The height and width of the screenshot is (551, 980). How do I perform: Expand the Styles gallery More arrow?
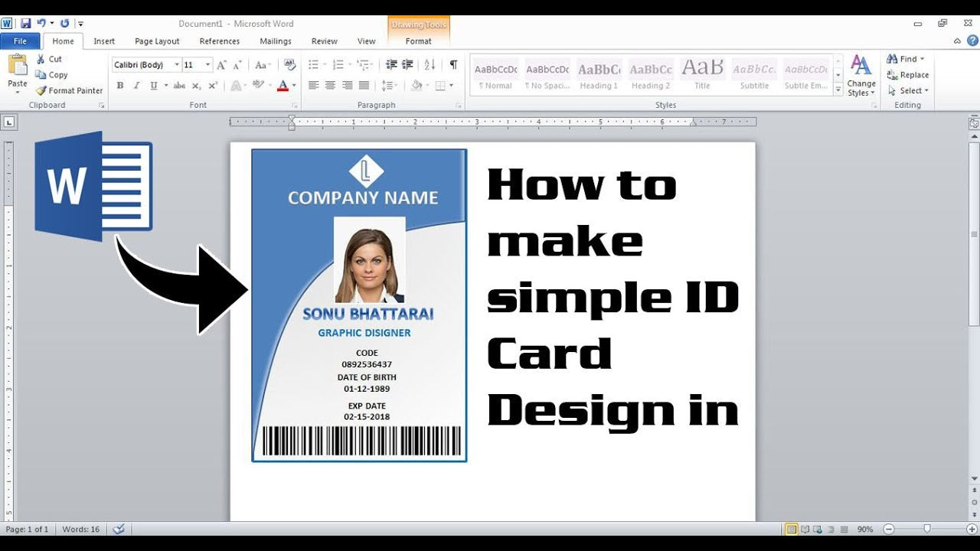click(838, 91)
